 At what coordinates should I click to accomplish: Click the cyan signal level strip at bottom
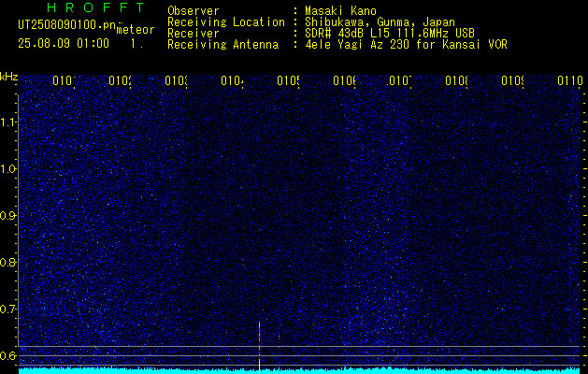tap(299, 370)
